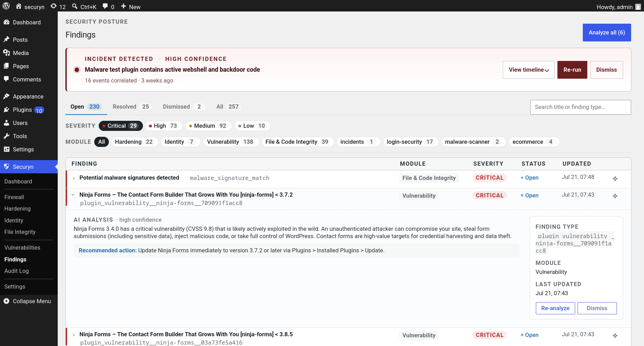This screenshot has height=346, width=644.
Task: Open the securyn site home icon
Action: pos(19,6)
